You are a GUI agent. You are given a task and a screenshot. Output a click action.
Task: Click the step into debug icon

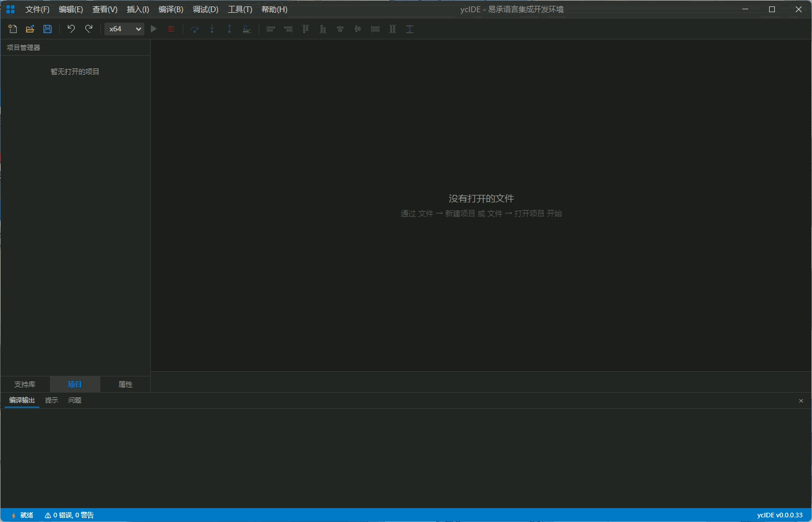(212, 29)
